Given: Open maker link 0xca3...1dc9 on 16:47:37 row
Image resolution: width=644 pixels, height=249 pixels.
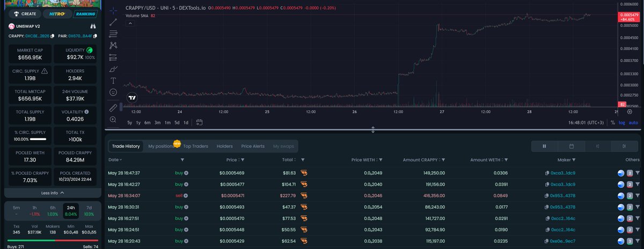Looking at the screenshot, I should [563, 173].
